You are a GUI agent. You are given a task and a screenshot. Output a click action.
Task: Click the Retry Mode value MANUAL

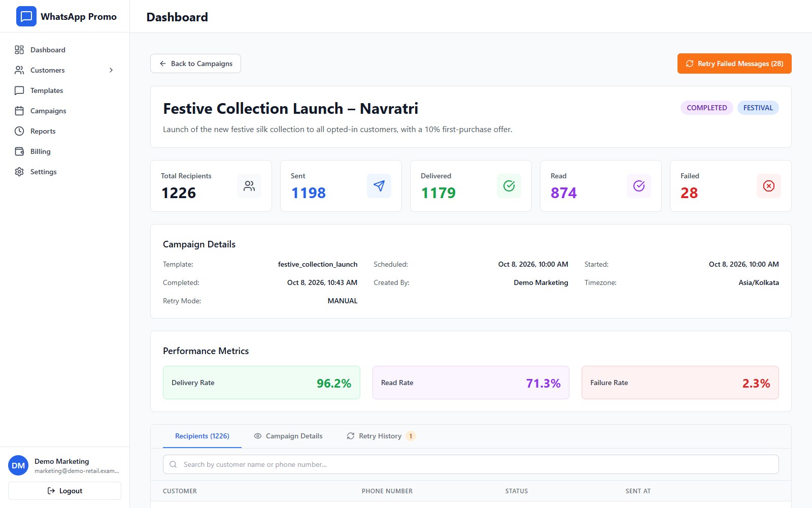pos(343,301)
